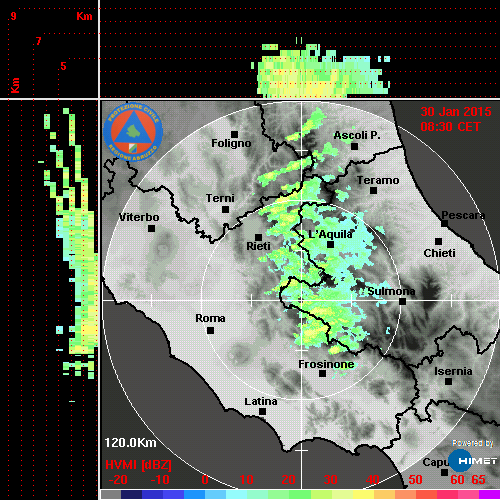Click the Protezione Civile Abruzzo logo

pyautogui.click(x=133, y=132)
